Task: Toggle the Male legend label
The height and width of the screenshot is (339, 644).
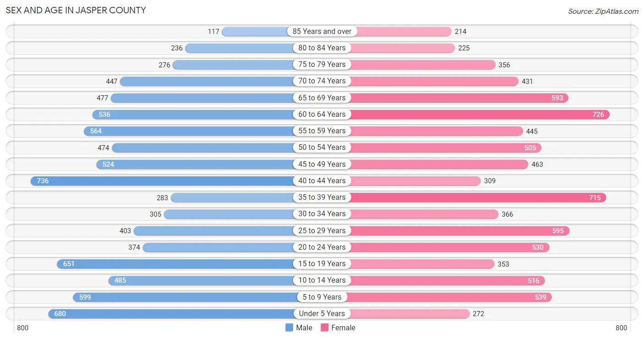Action: point(304,328)
